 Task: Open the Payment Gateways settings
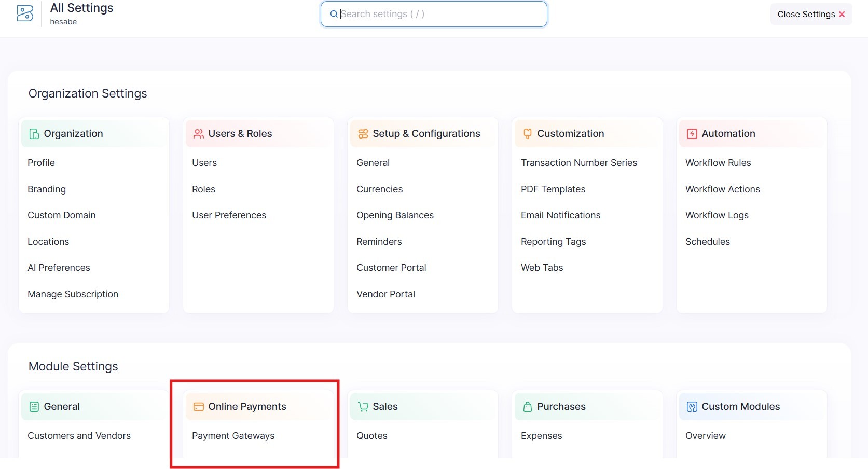click(233, 436)
